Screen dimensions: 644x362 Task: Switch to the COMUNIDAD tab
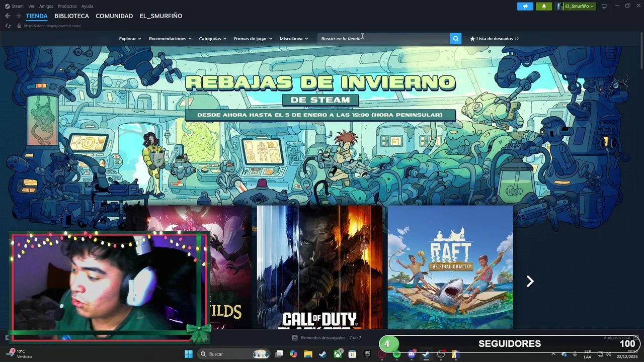click(x=114, y=16)
